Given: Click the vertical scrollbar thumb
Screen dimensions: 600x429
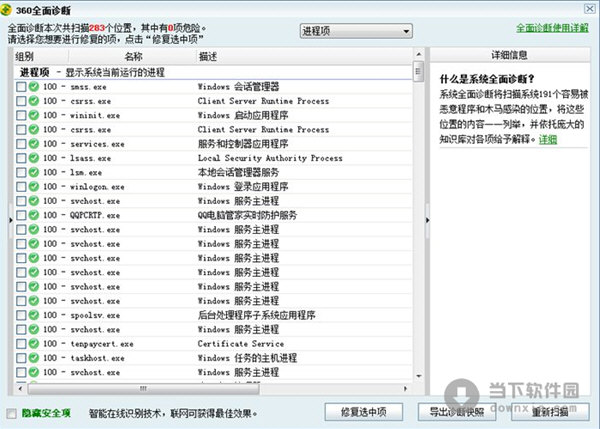Looking at the screenshot, I should 419,71.
